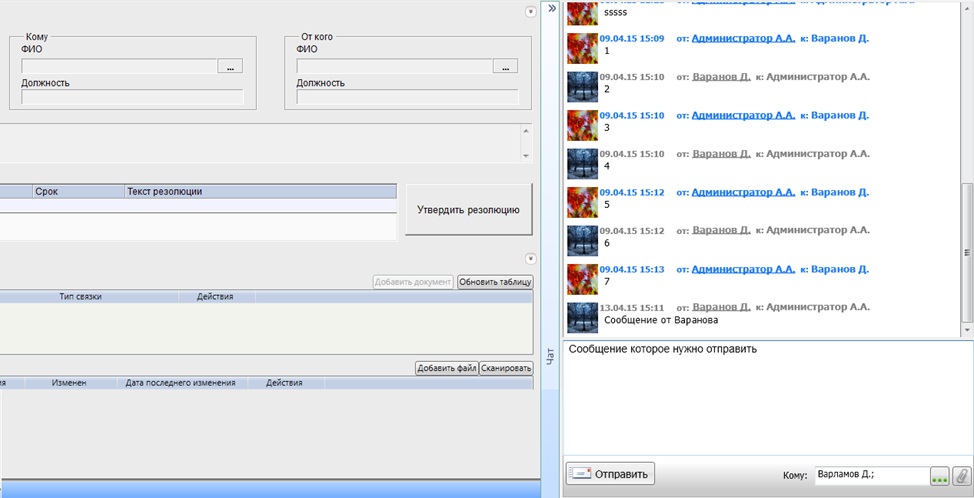Collapse the chat panel with the double-arrow icon
The width and height of the screenshot is (974, 498).
[x=552, y=9]
